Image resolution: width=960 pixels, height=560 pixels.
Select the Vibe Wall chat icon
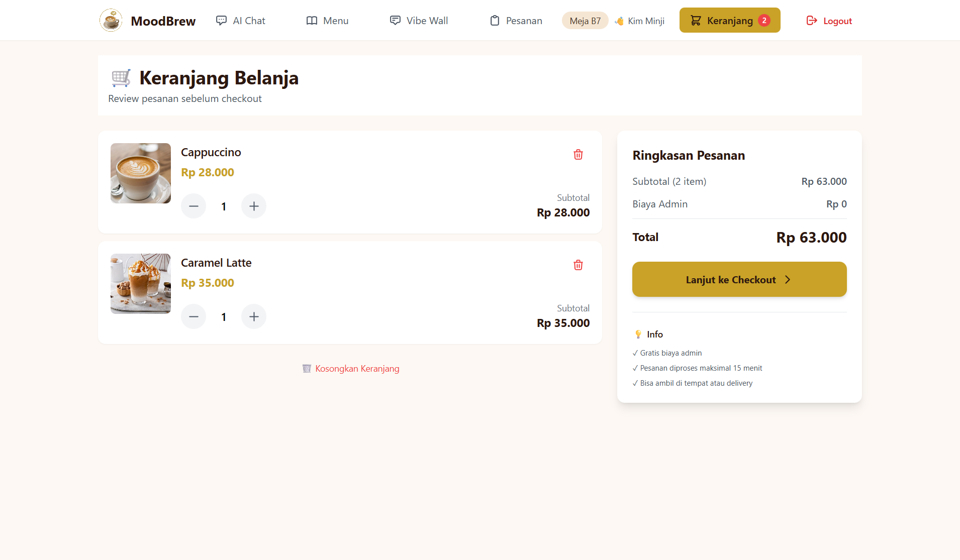[395, 20]
